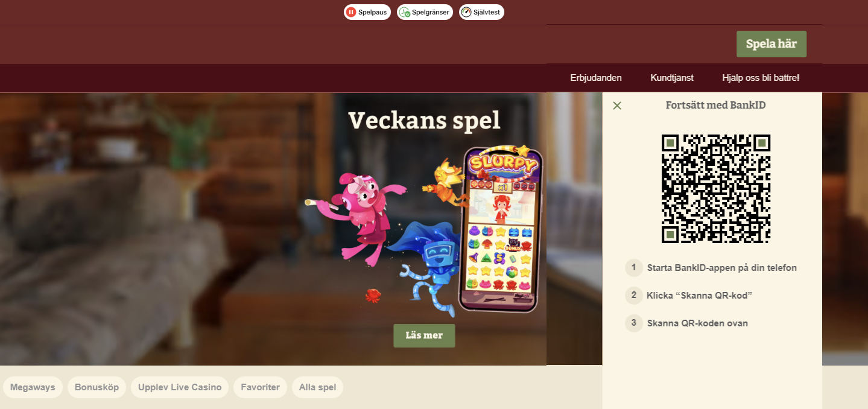Select the Favoriter category tab
Image resolution: width=868 pixels, height=409 pixels.
(260, 387)
